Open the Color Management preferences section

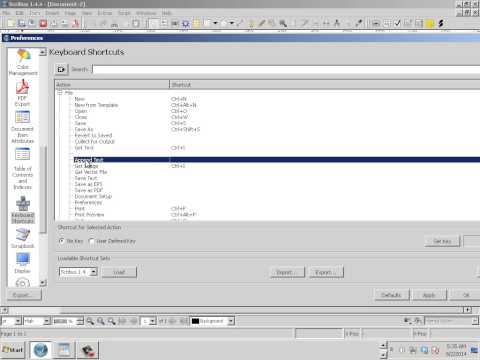(x=23, y=62)
